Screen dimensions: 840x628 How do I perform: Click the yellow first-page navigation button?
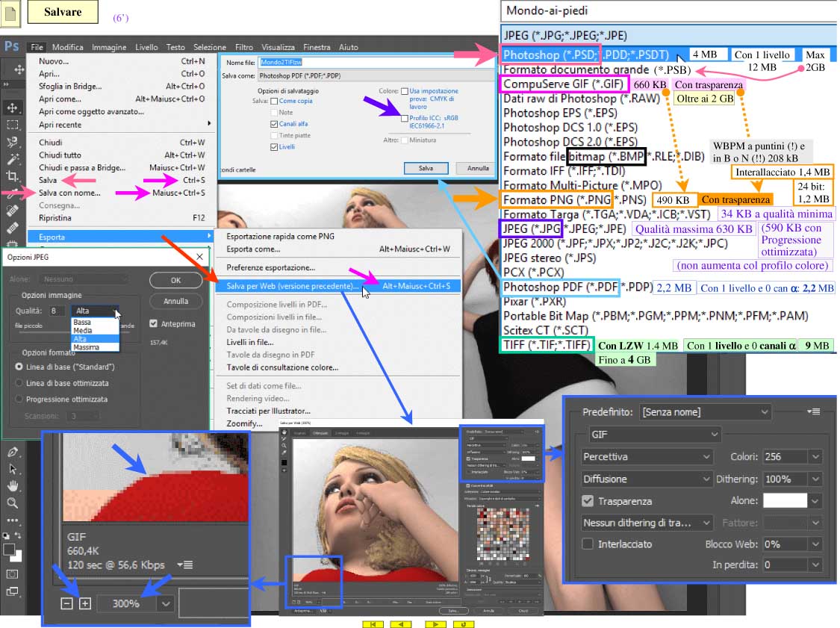pos(373,624)
